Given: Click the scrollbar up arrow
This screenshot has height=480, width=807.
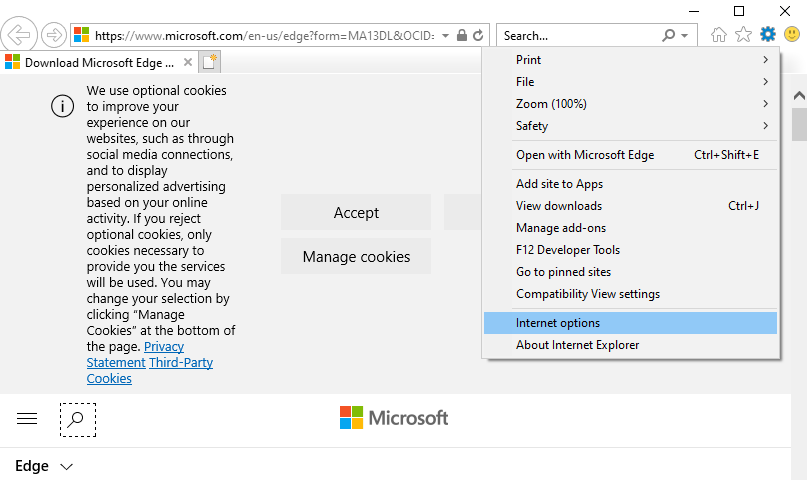Looking at the screenshot, I should 799,95.
